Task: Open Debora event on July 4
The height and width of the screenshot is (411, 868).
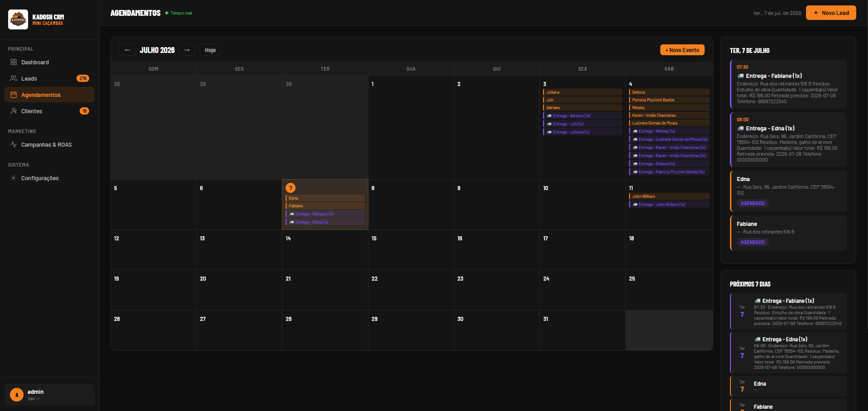Action: [x=669, y=92]
